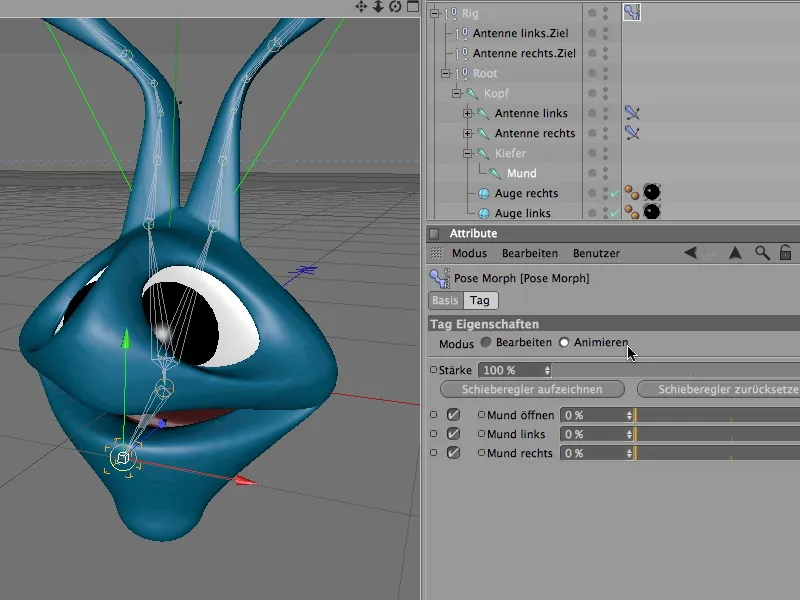Open the Bearbeiten menu in Attribute manager
This screenshot has height=600, width=800.
tap(530, 253)
